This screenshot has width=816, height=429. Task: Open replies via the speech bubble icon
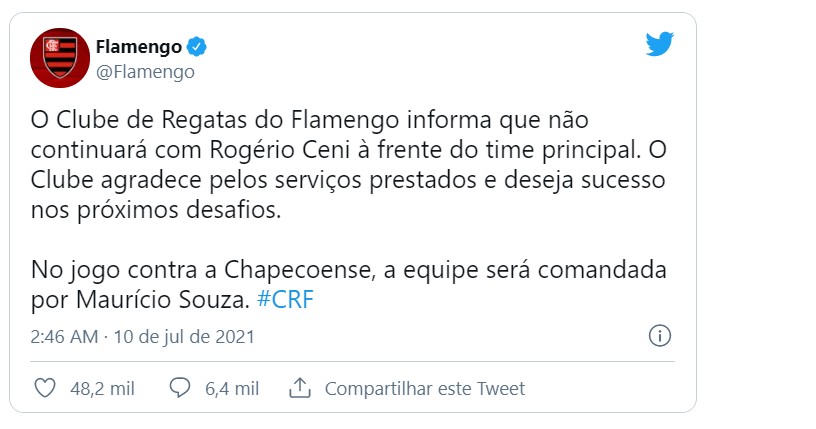coord(180,388)
